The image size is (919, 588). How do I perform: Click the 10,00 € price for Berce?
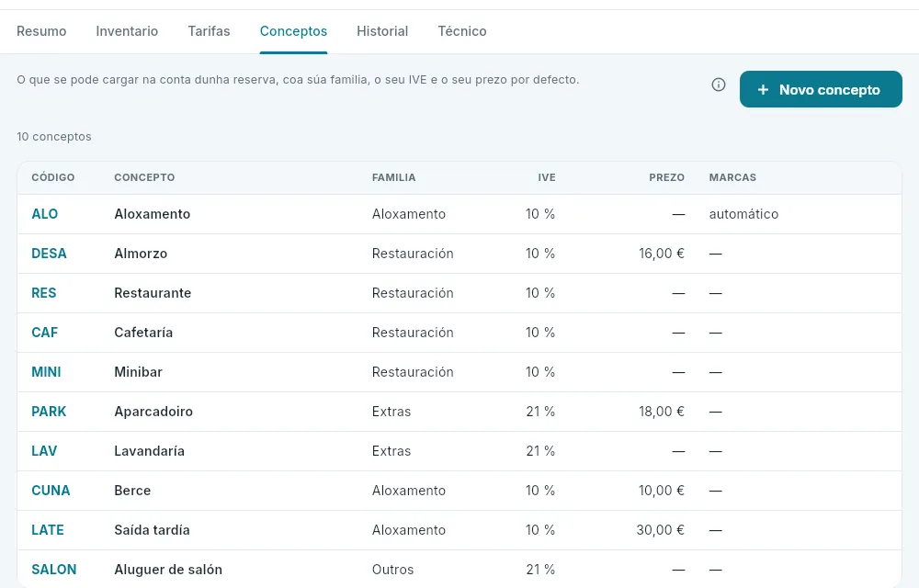[661, 491]
